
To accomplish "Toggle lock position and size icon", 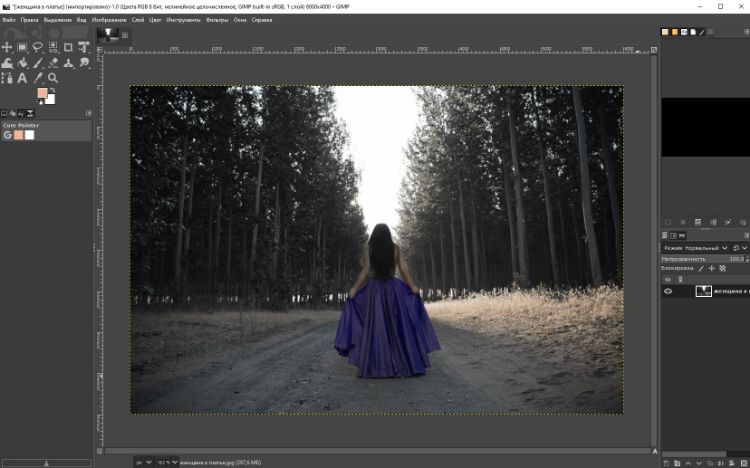I will [711, 268].
